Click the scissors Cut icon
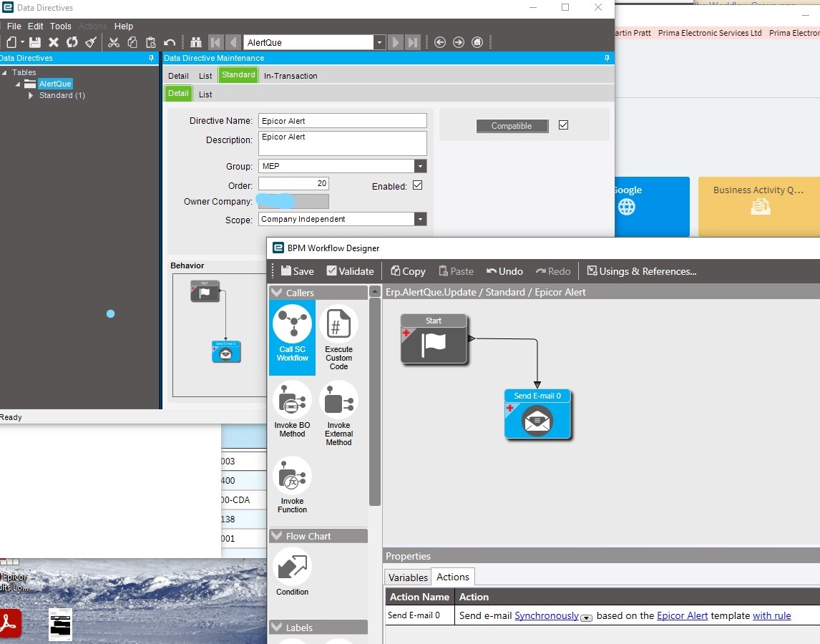Screen dimensions: 820x644 coord(114,42)
